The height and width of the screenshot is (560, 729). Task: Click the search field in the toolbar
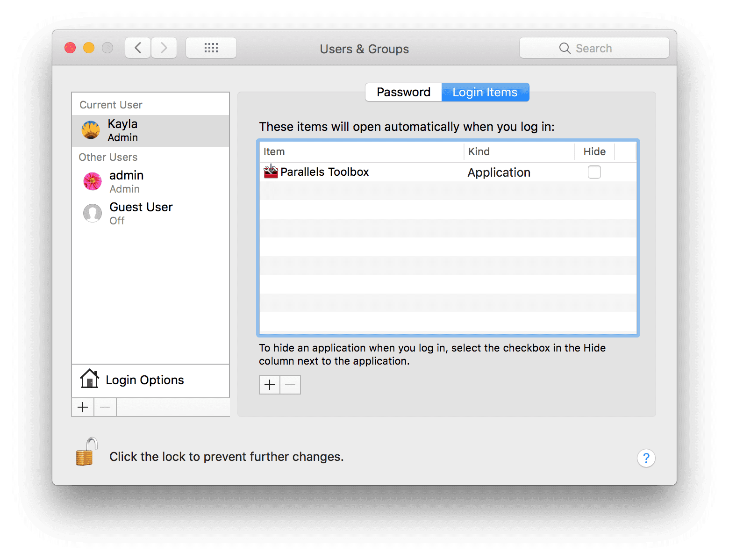(x=594, y=48)
